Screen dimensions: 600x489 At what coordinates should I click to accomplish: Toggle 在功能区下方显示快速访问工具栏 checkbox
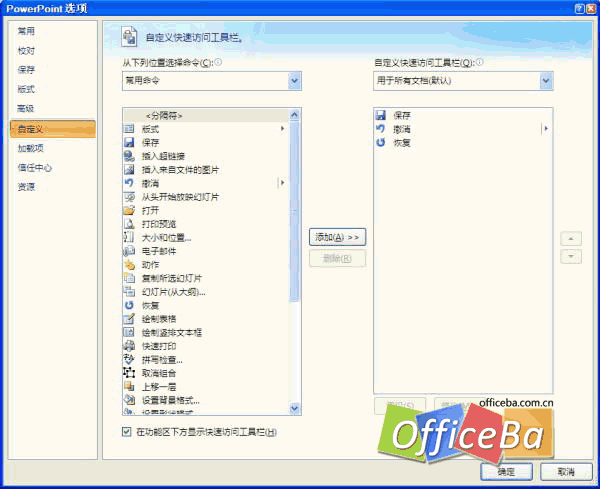click(126, 432)
